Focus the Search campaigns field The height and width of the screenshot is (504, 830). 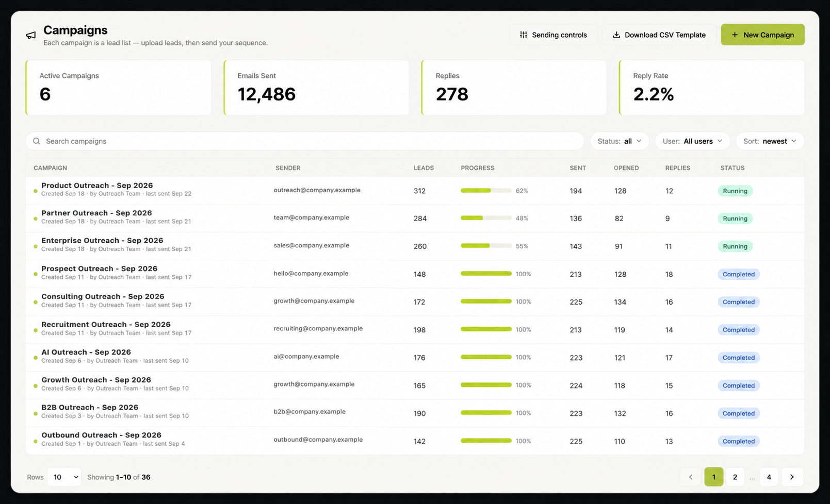pos(304,141)
